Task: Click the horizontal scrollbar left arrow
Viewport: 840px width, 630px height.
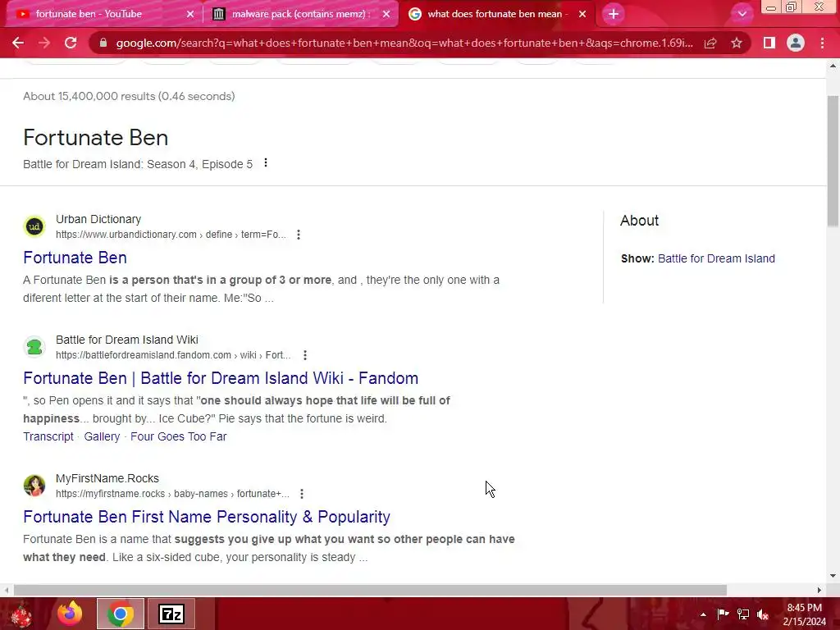Action: [x=7, y=590]
